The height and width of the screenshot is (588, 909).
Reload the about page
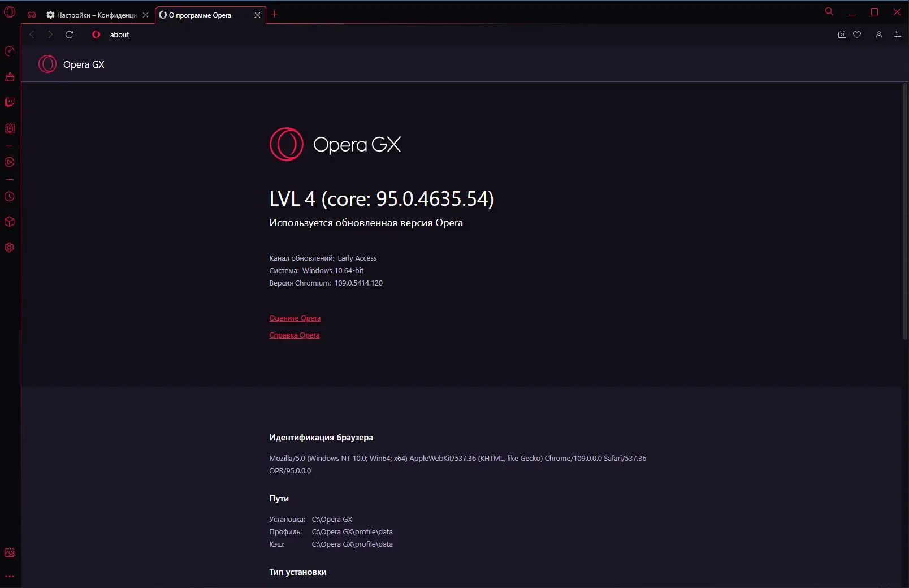click(x=70, y=34)
